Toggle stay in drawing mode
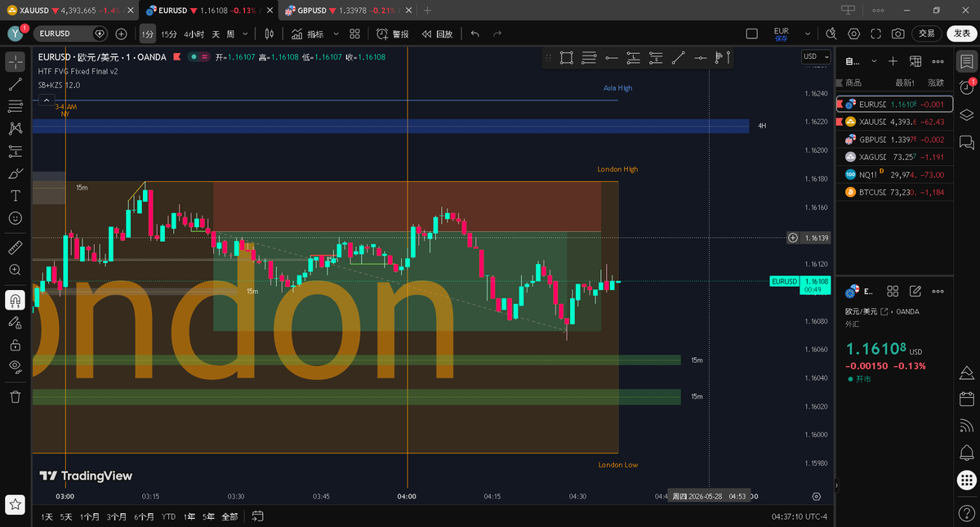This screenshot has width=980, height=527. [x=15, y=323]
